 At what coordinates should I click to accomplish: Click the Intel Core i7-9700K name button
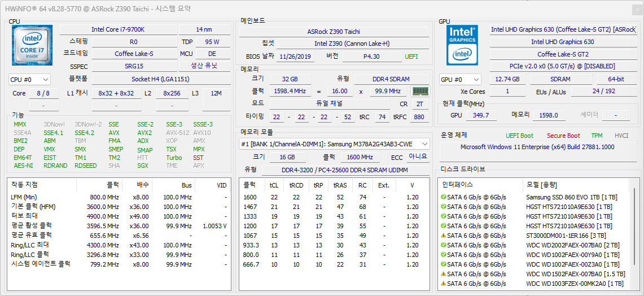(119, 29)
